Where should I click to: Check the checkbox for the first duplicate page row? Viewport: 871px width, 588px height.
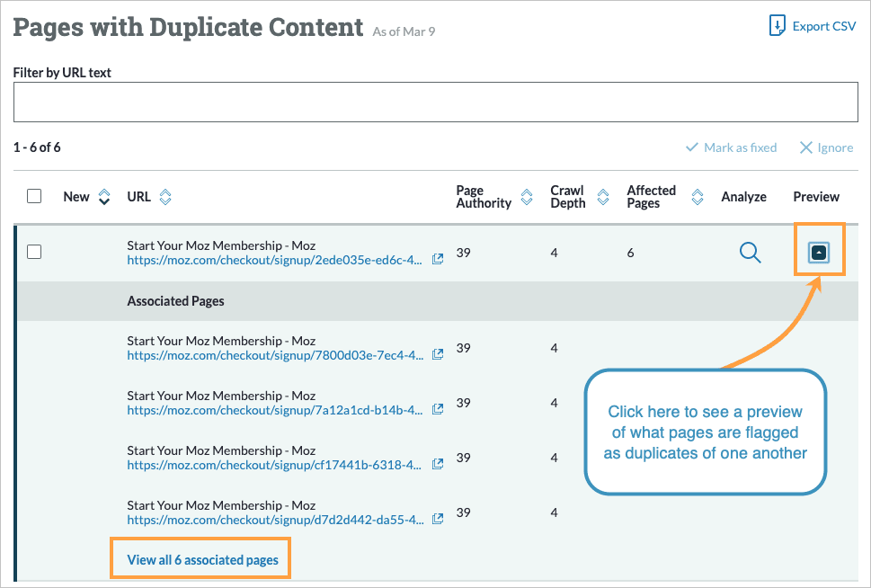[33, 252]
